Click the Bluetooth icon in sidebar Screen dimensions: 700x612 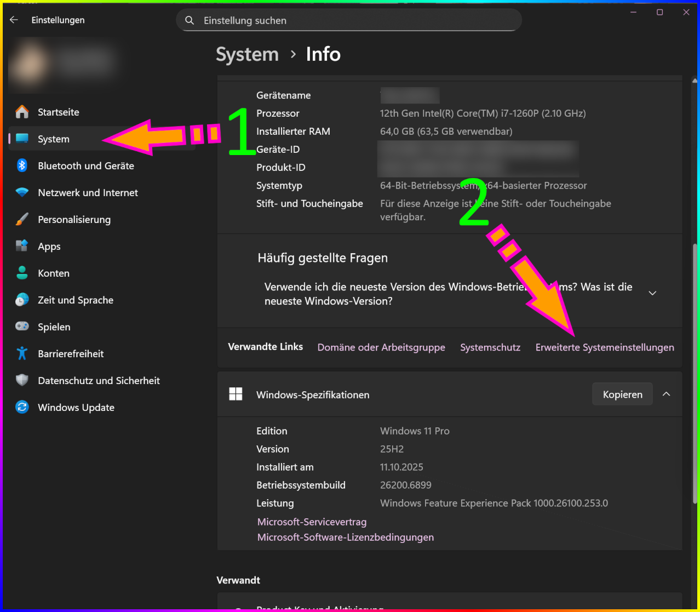(22, 165)
